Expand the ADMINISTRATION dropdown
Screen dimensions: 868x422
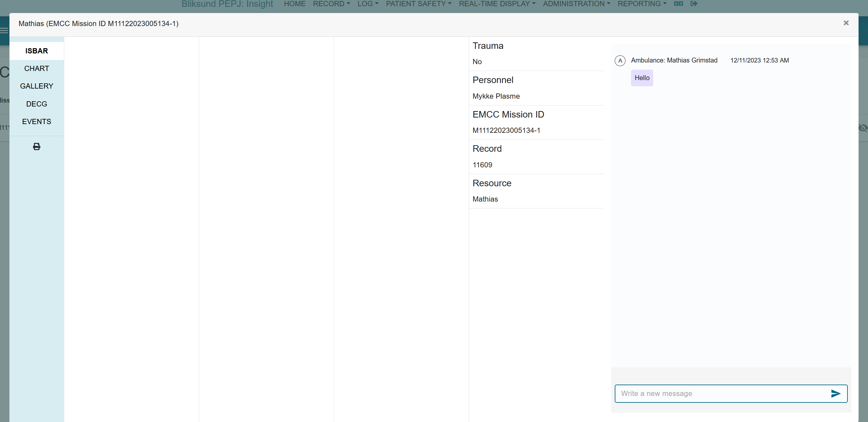point(577,4)
